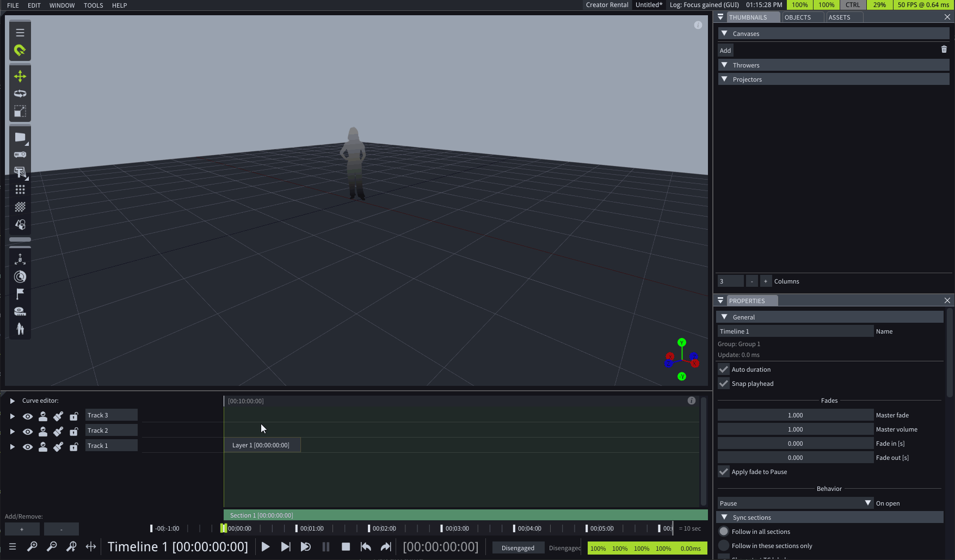Screen dimensions: 955x560
Task: Click the trash icon in Canvases section
Action: [x=944, y=50]
